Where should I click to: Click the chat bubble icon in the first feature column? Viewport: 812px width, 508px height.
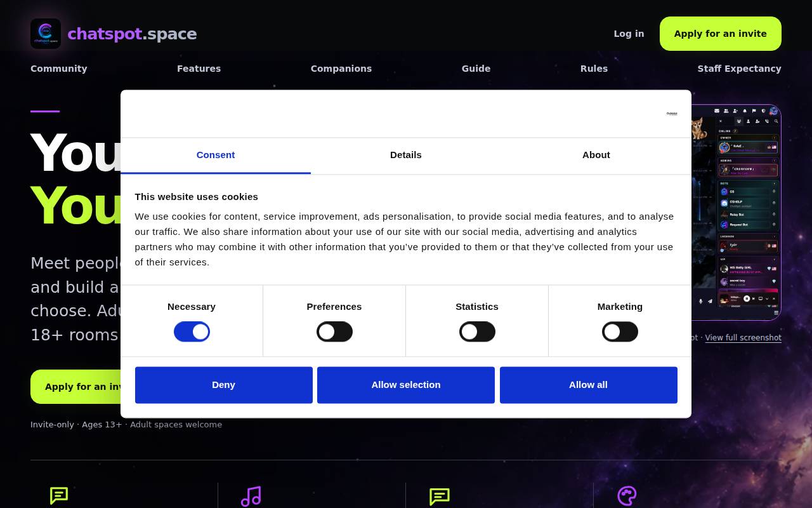(59, 496)
